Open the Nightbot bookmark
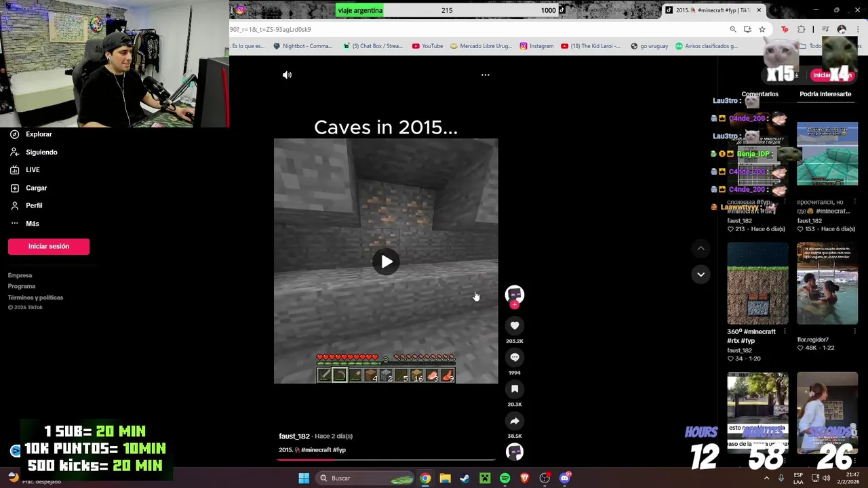868x488 pixels. click(302, 46)
